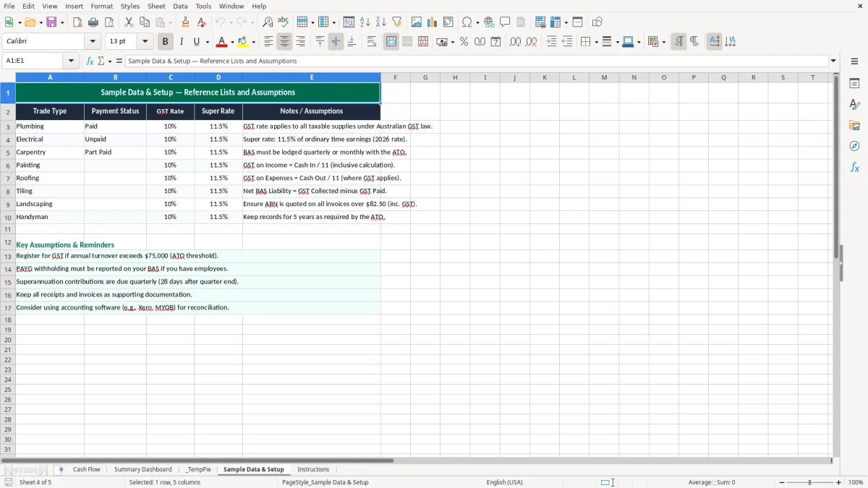The height and width of the screenshot is (488, 868).
Task: Run the Spelling check
Action: coord(284,22)
